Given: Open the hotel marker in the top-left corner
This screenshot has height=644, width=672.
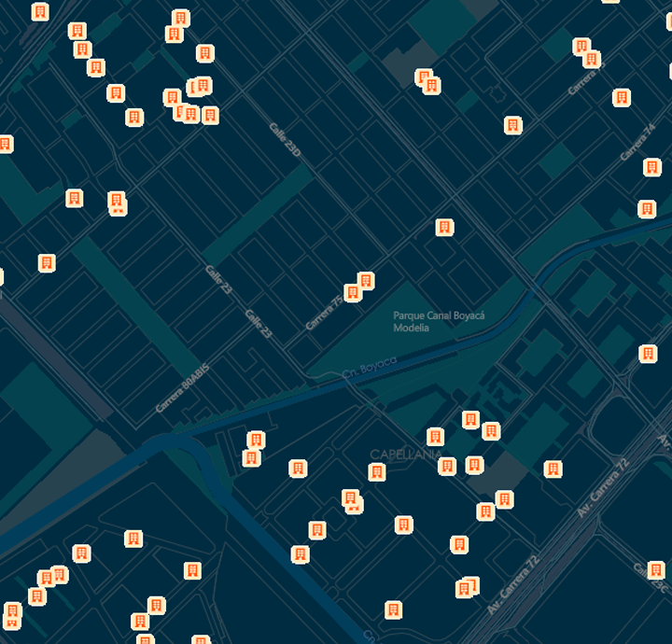Looking at the screenshot, I should coord(40,11).
